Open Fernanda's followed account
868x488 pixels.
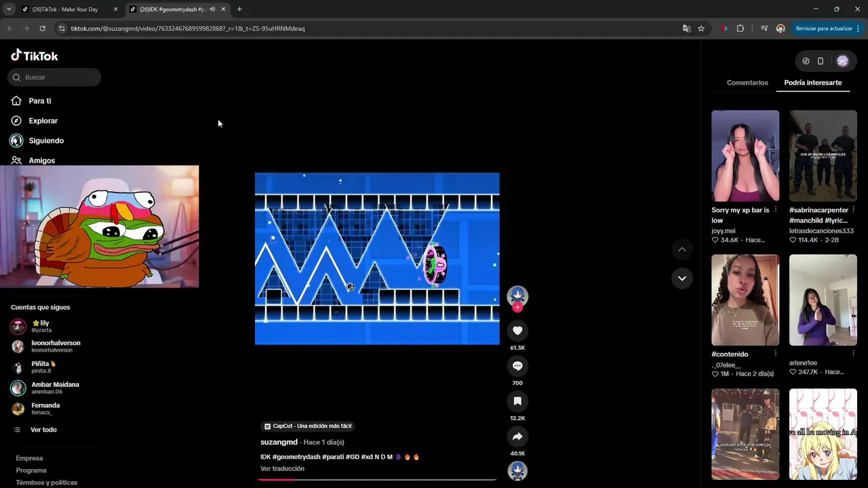35,409
